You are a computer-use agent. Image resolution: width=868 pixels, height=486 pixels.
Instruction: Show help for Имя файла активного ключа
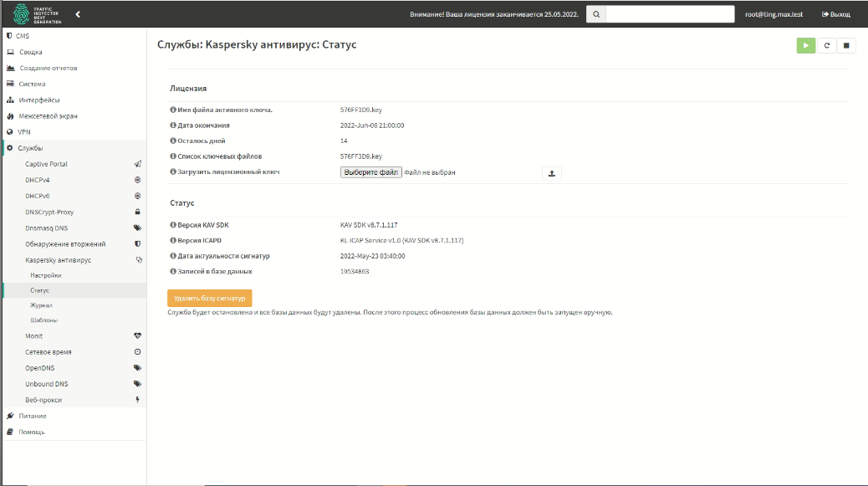coord(173,110)
